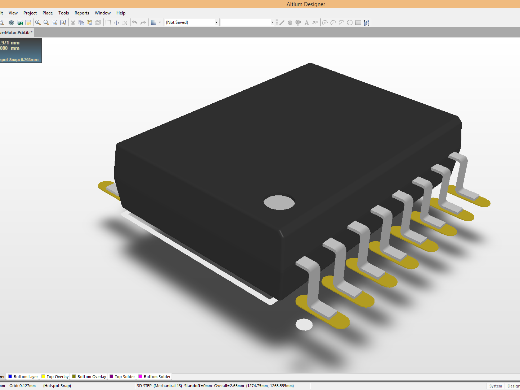Select the Place String (A) tool
The height and width of the screenshot is (390, 520).
[307, 22]
